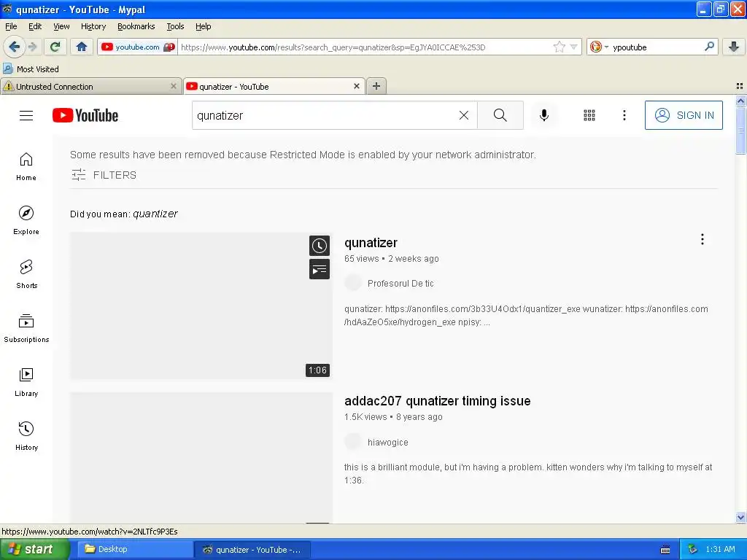Open History in YouTube sidebar
The height and width of the screenshot is (560, 747).
(x=26, y=436)
